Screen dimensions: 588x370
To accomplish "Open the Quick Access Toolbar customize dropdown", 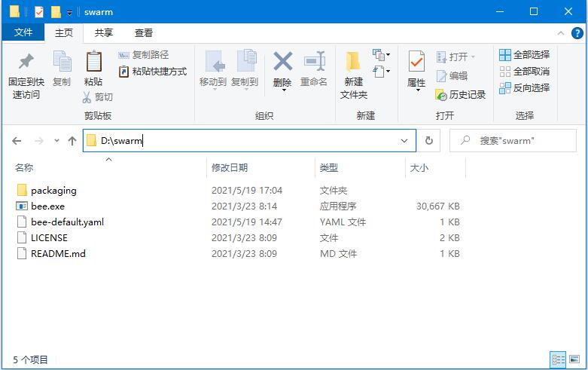I will click(70, 13).
